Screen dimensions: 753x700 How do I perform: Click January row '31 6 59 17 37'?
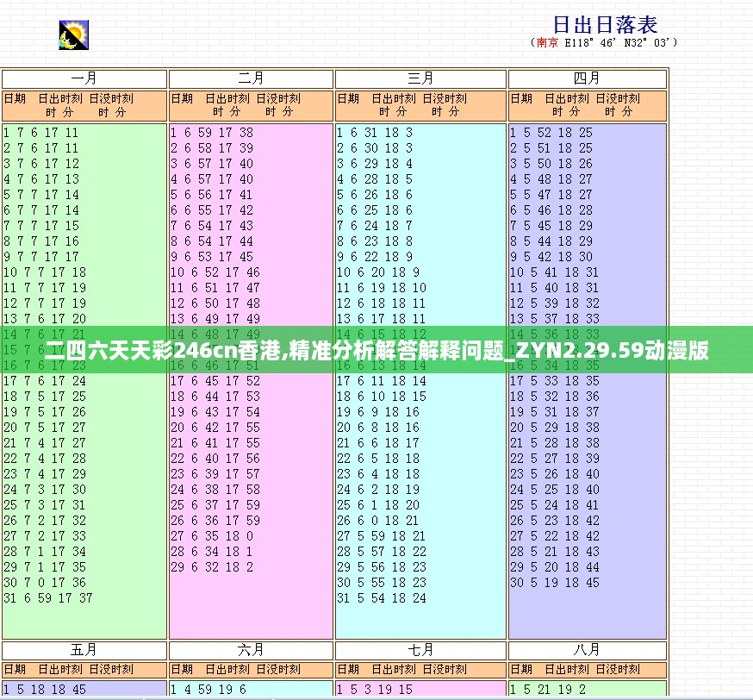[48, 598]
